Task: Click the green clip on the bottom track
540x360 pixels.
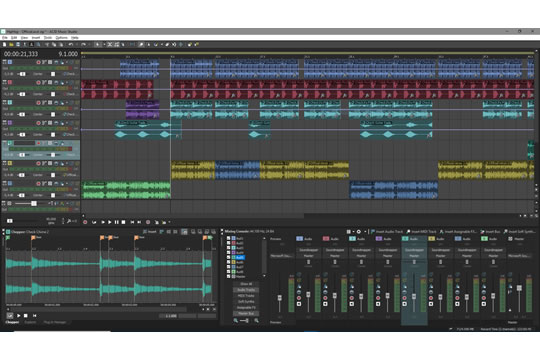Action: point(126,190)
